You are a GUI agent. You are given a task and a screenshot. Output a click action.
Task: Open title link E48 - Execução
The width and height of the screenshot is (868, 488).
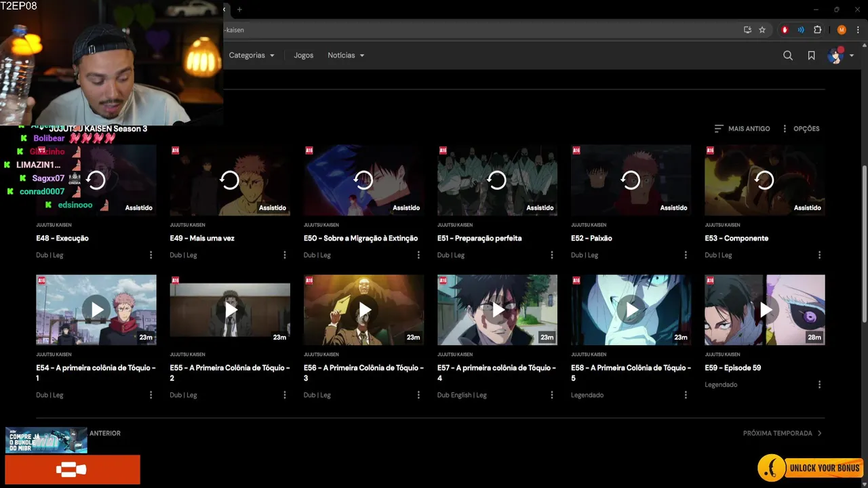(62, 238)
